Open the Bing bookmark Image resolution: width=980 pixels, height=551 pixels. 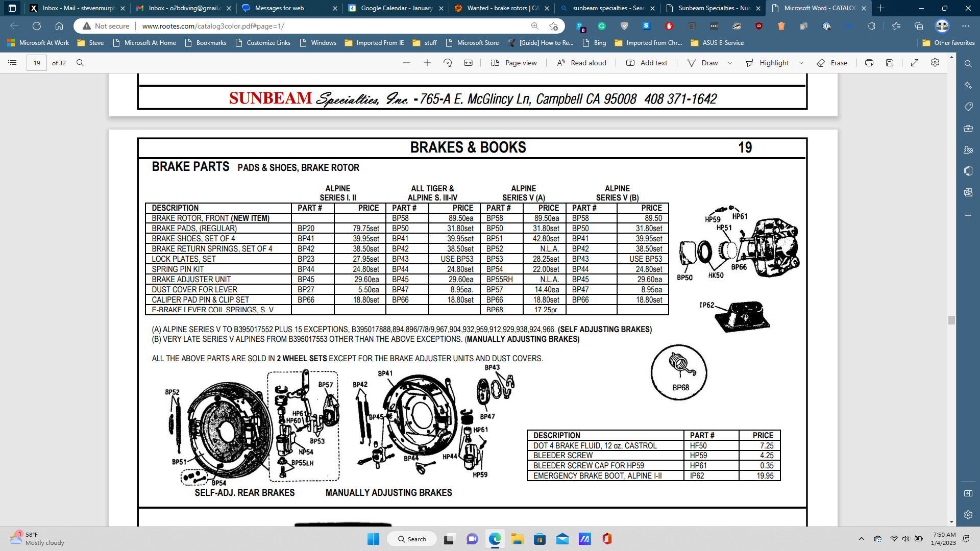coord(594,43)
